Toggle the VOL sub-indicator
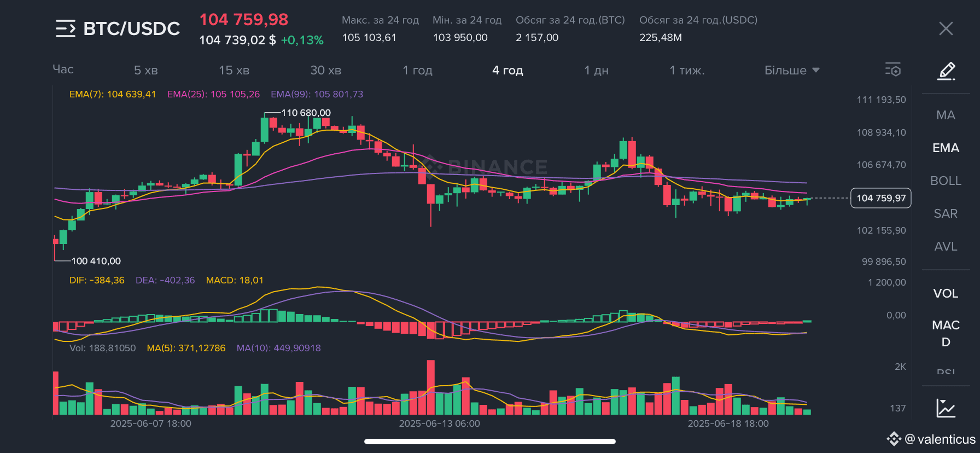This screenshot has width=980, height=453. pos(946,293)
